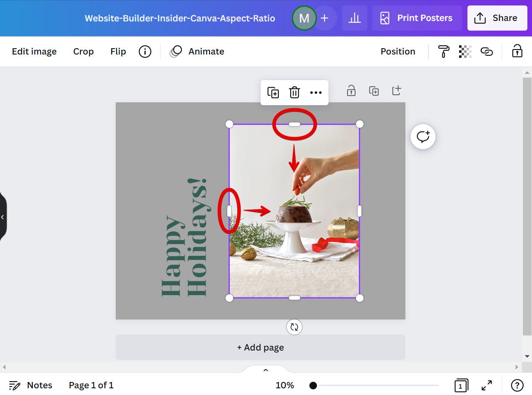The height and width of the screenshot is (395, 532).
Task: Open the image info icon
Action: pos(145,52)
